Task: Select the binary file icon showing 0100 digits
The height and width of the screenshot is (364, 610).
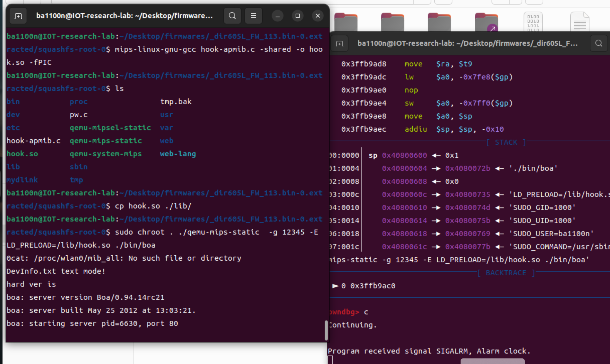Action: click(x=533, y=22)
